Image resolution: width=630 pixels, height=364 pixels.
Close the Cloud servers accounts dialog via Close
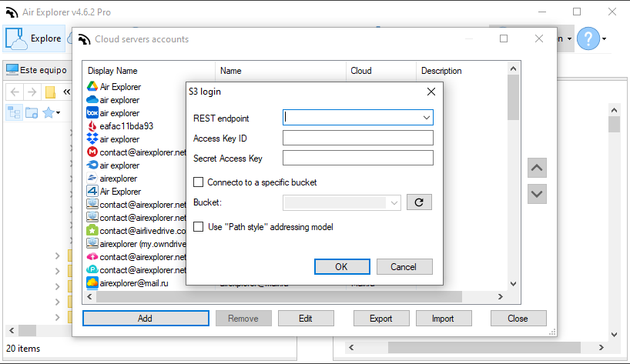(x=518, y=319)
